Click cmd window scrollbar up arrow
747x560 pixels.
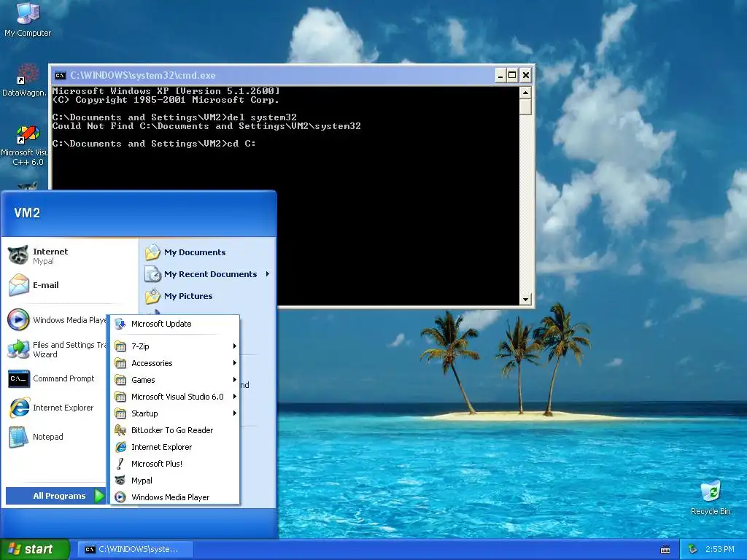525,93
